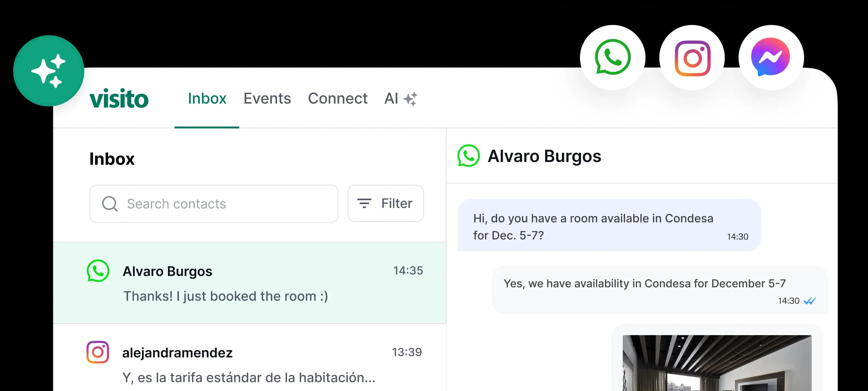
Task: Open the Filter options
Action: click(x=385, y=203)
